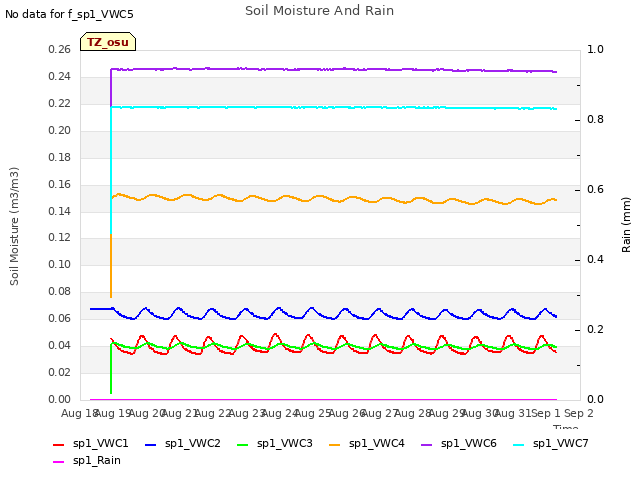The image size is (640, 480).
Task: Click the 0.00 left axis value
Action: pyautogui.click(x=60, y=399)
